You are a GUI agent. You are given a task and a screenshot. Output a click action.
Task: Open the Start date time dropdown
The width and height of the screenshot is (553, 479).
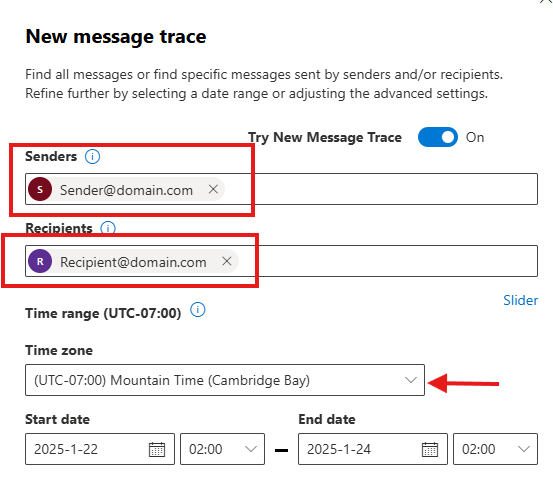(x=222, y=449)
